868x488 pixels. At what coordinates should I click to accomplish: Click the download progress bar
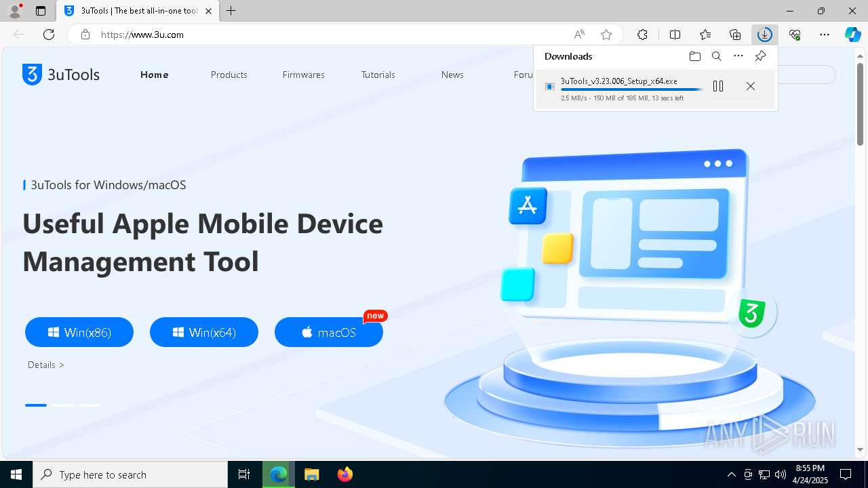coord(631,89)
